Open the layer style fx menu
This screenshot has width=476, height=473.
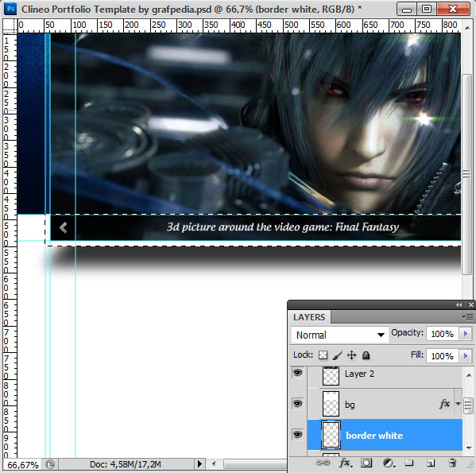346,463
